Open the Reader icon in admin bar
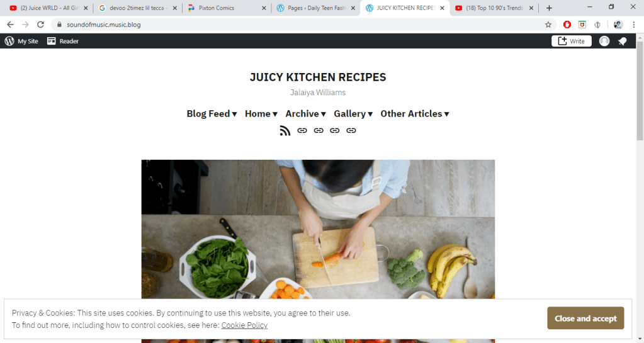Viewport: 644px width, 343px height. click(x=52, y=41)
